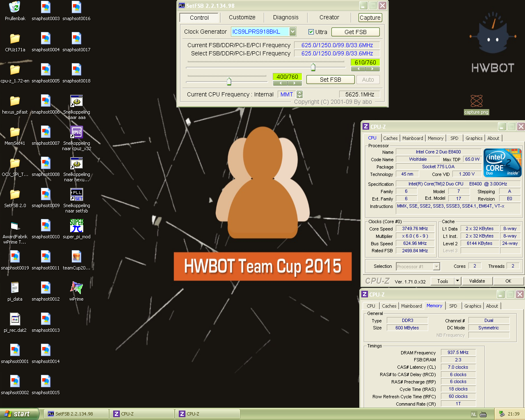
Task: Click the Get FSB button
Action: pos(356,32)
